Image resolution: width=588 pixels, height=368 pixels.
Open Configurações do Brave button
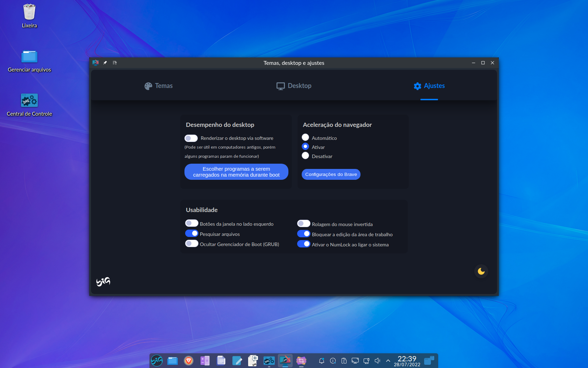tap(331, 175)
